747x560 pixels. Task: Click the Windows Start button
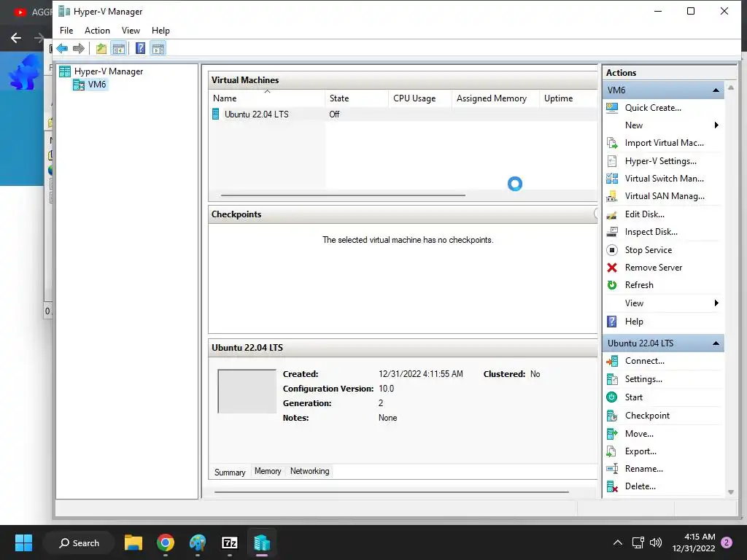[23, 542]
